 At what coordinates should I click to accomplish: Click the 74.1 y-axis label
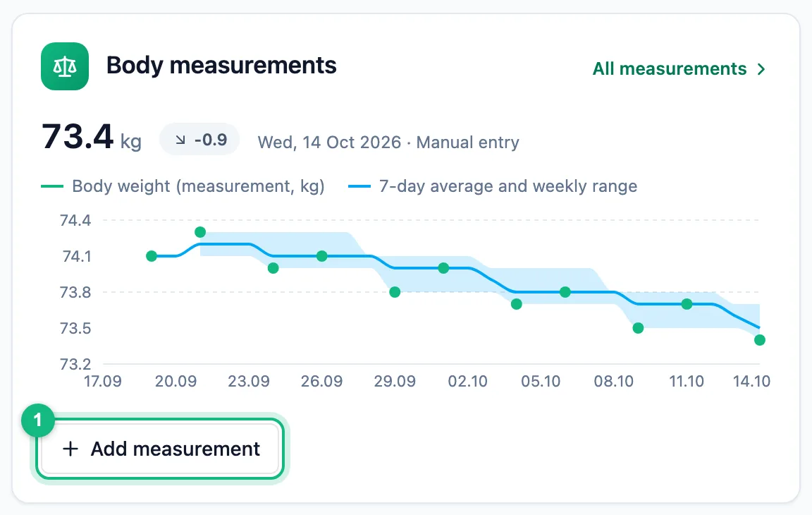(77, 257)
